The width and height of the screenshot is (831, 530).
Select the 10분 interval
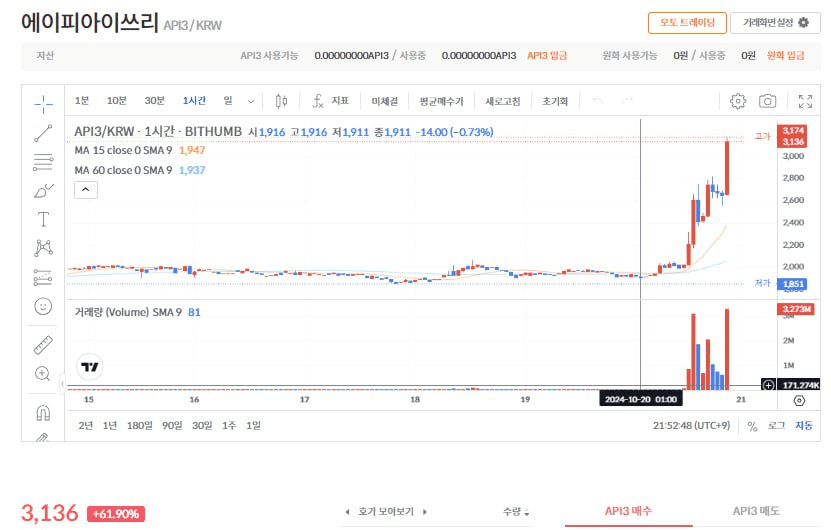point(117,101)
